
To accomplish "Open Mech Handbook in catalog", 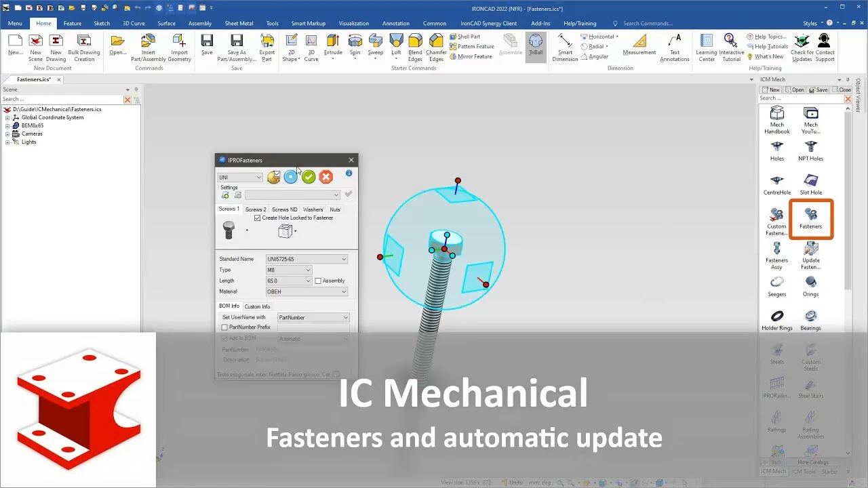I will [x=777, y=120].
